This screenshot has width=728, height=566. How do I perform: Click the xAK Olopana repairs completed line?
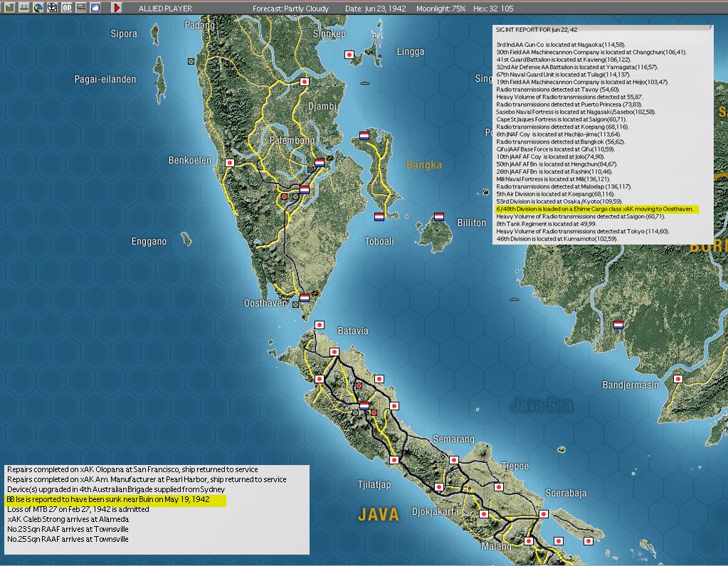(132, 469)
